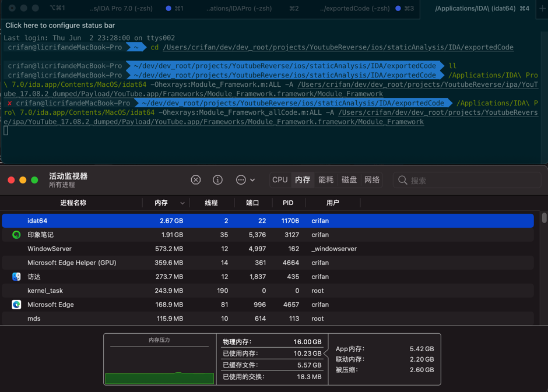Viewport: 548px width, 392px height.
Task: Sort processes by the PID column header
Action: pos(288,203)
